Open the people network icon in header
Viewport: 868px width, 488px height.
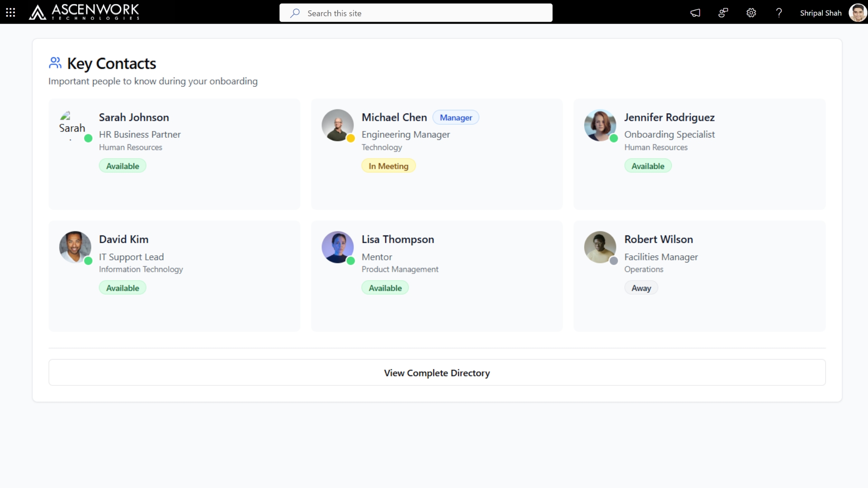coord(723,13)
